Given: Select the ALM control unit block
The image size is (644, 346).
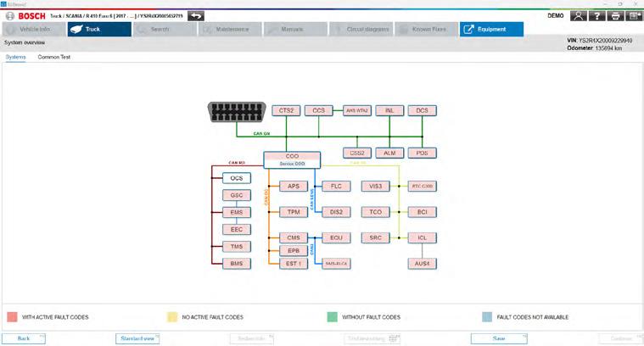Looking at the screenshot, I should [x=389, y=153].
